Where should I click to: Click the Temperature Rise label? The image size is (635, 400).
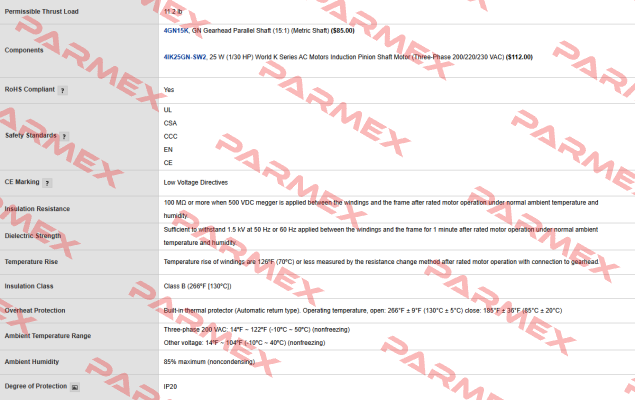pos(31,262)
